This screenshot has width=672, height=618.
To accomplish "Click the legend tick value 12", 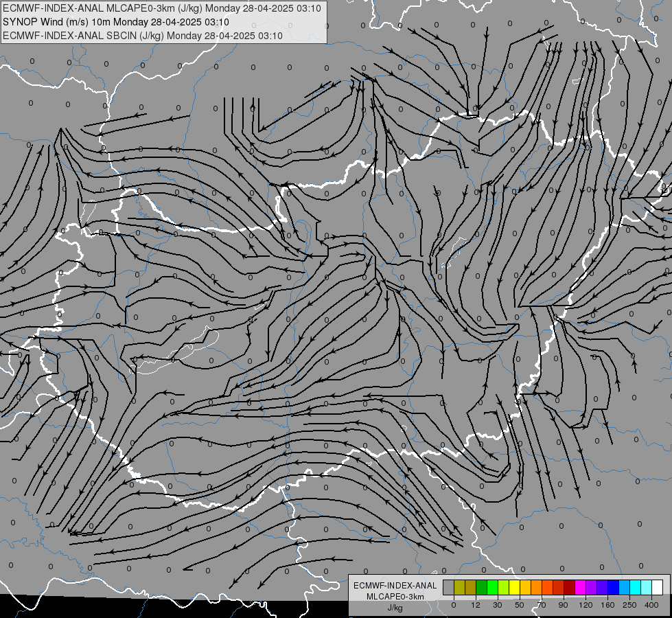I will (476, 605).
